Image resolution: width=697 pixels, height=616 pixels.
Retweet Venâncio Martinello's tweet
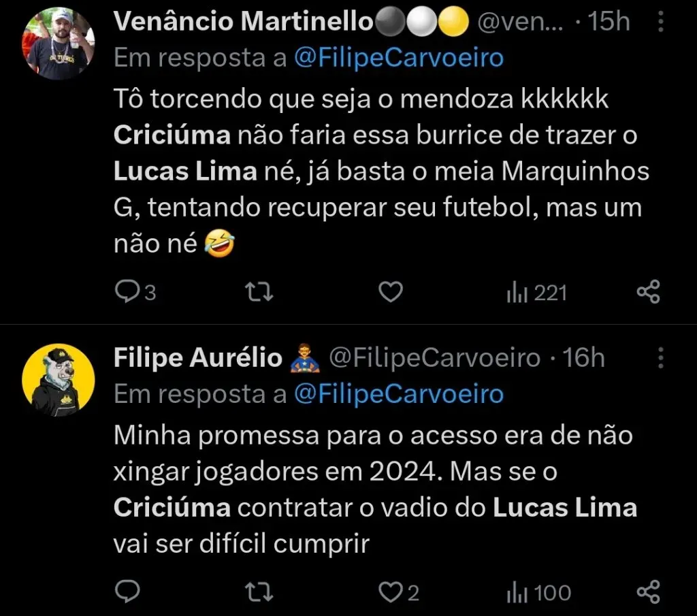(259, 292)
